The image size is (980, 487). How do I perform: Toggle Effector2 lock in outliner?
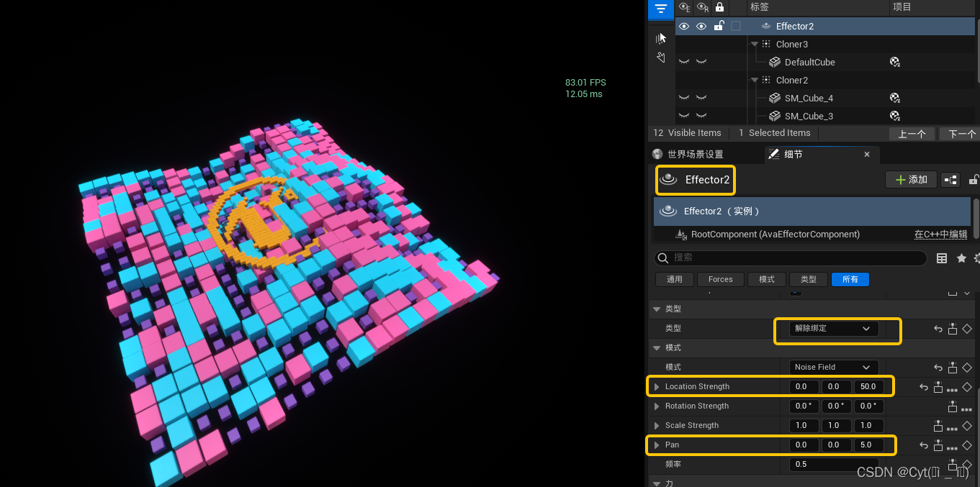[x=719, y=27]
